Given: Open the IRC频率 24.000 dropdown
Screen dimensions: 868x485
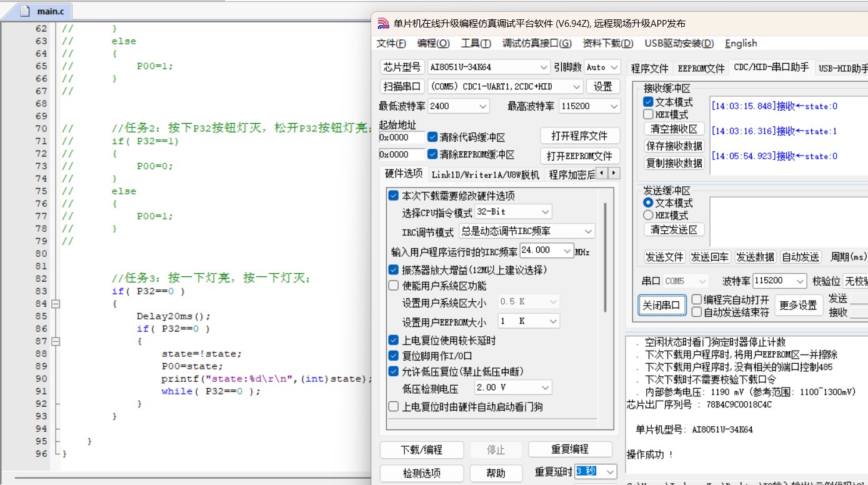Looking at the screenshot, I should tap(567, 250).
